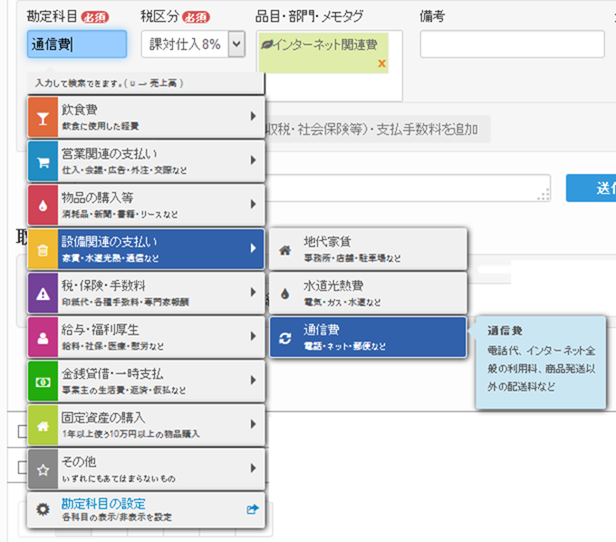The height and width of the screenshot is (542, 616).
Task: Expand the 物品の購入等 submenu arrow
Action: click(x=253, y=205)
